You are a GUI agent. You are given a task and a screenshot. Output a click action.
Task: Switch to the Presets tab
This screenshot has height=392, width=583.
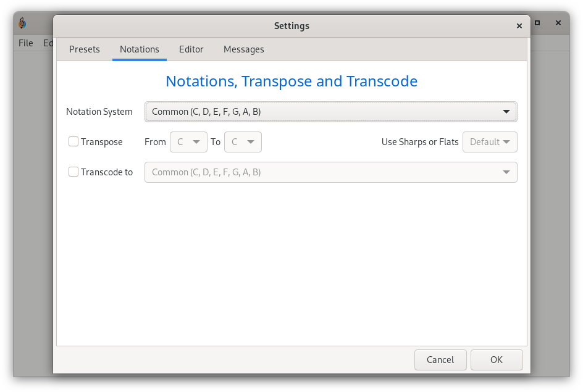pos(85,49)
